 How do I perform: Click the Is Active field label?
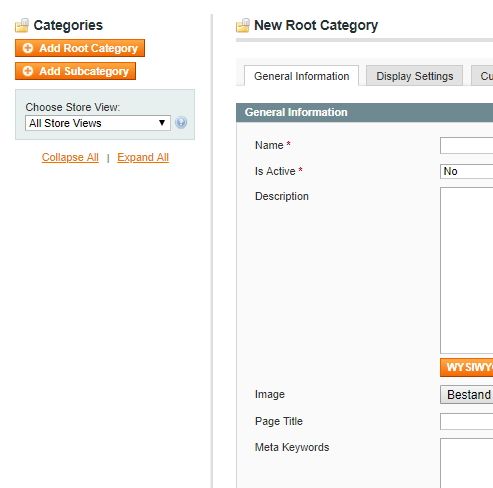(x=275, y=171)
